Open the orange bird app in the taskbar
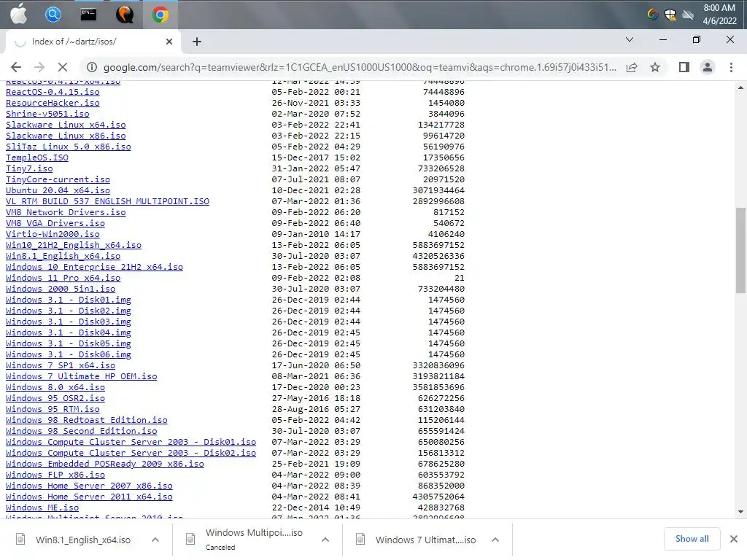This screenshot has width=747, height=560. point(124,15)
